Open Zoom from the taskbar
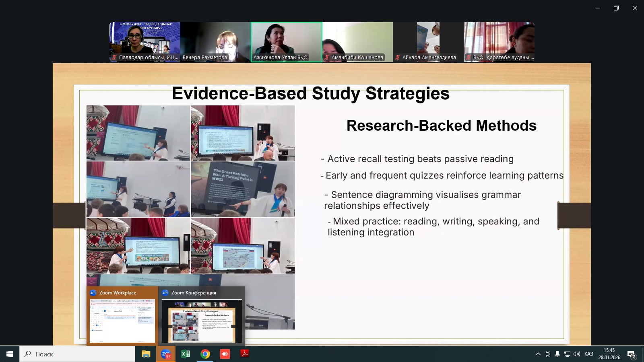 click(x=166, y=354)
